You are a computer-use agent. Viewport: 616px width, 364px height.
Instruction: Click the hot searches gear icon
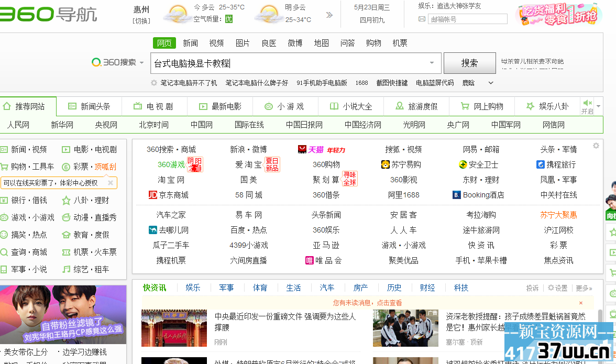point(154,83)
